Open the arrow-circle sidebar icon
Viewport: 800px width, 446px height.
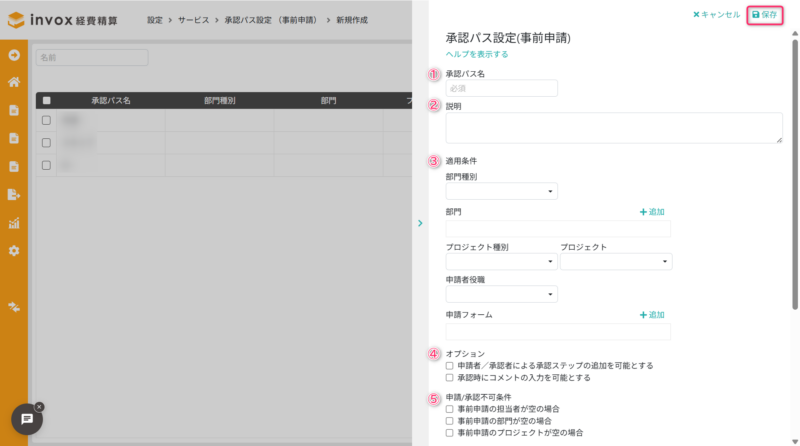coord(14,55)
